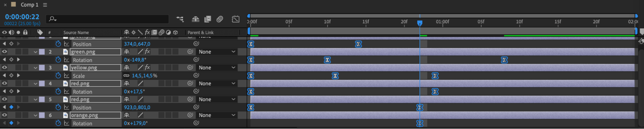The height and width of the screenshot is (129, 644).
Task: Collapse the yellow.png layer properties
Action: 36,68
